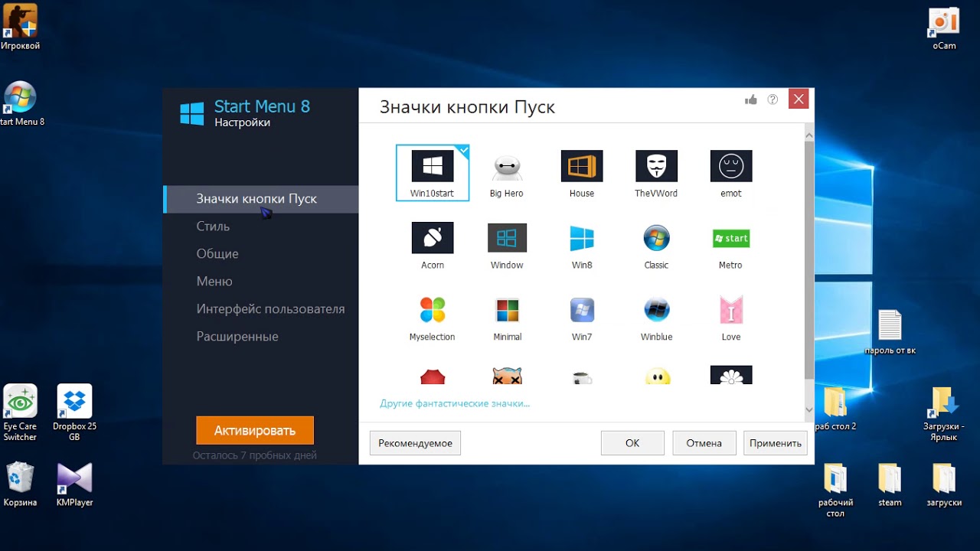
Task: Select the Acorn start icon
Action: [433, 245]
